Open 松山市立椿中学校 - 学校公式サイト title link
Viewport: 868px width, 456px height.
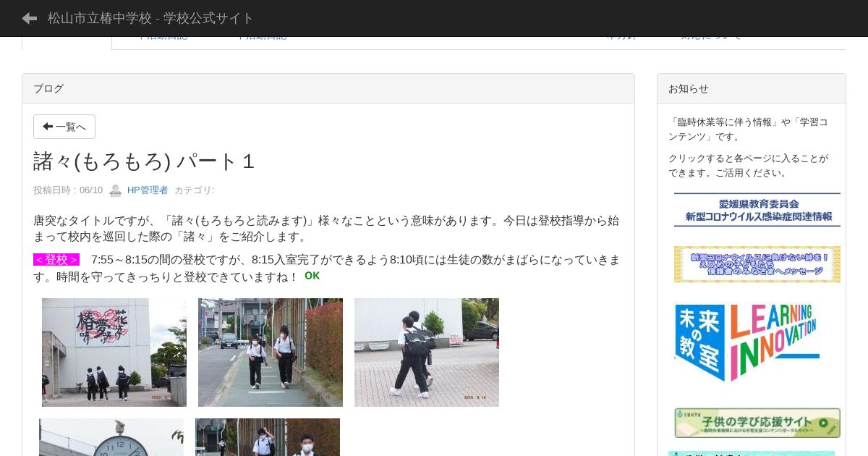click(x=150, y=18)
